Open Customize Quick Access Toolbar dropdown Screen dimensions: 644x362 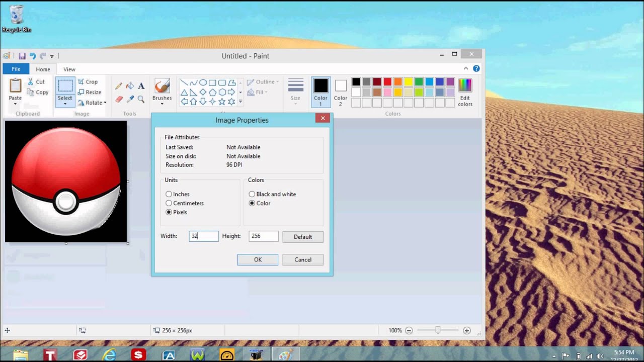[52, 56]
